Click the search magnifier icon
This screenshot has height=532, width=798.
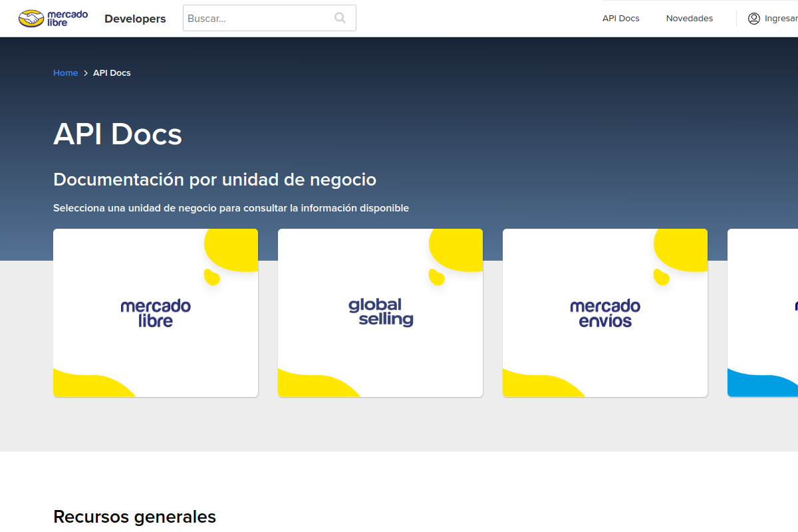(x=340, y=18)
